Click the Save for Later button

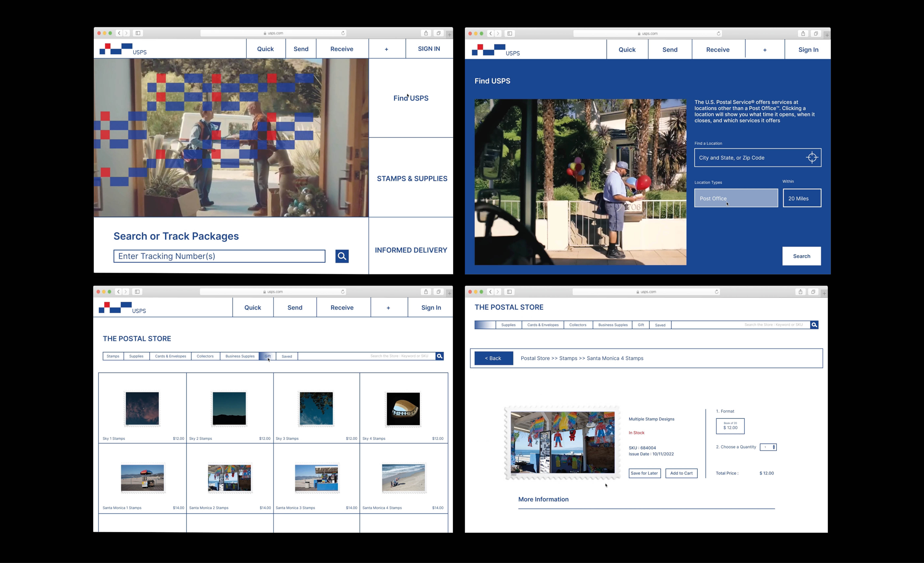point(644,473)
